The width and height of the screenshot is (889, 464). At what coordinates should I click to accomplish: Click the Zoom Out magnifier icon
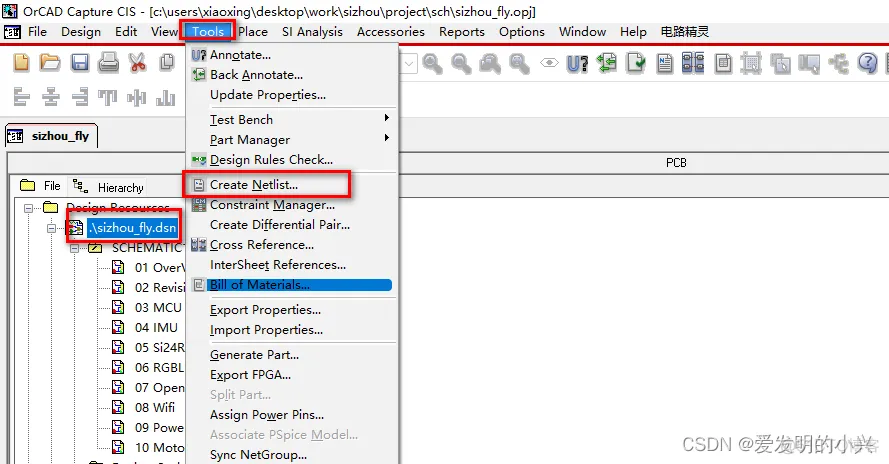(461, 64)
